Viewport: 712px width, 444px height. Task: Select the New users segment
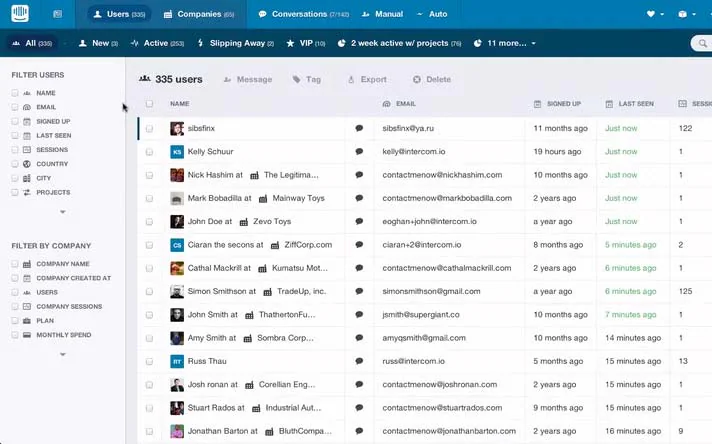point(98,43)
